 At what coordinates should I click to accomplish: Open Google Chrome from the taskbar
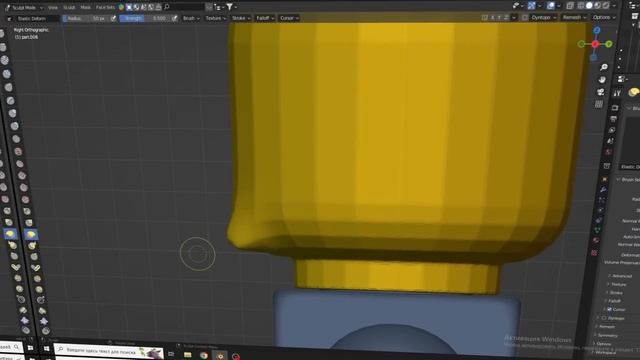(204, 356)
